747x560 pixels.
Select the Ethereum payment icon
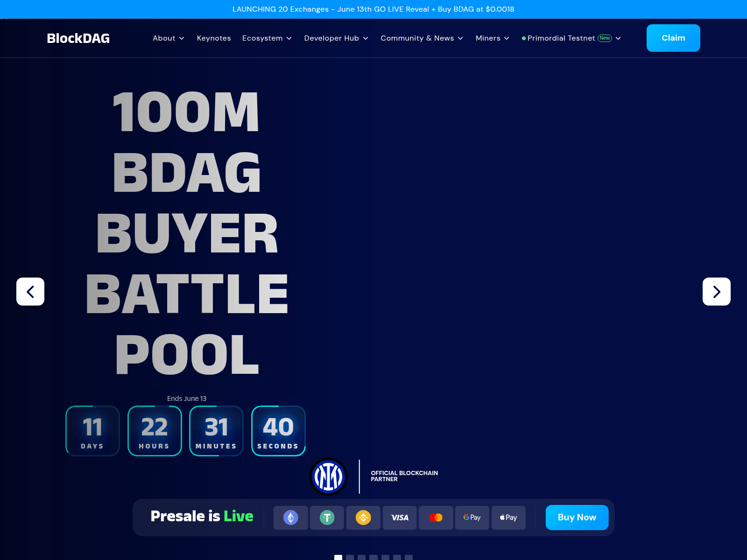tap(290, 518)
